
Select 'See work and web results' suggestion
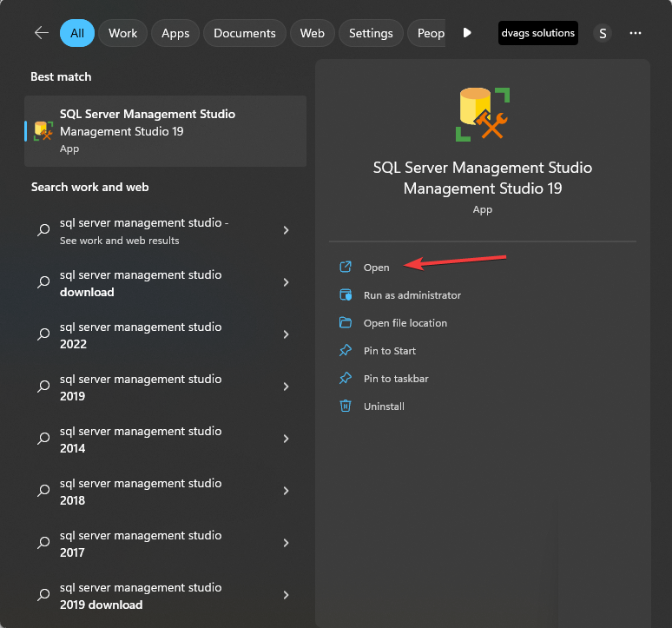(x=166, y=231)
